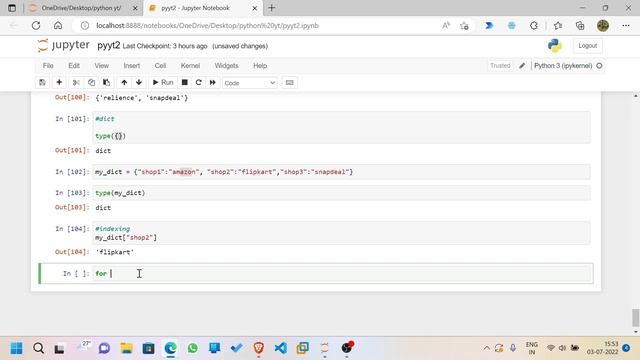
Task: Open the read aloud icon in address bar
Action: (446, 25)
